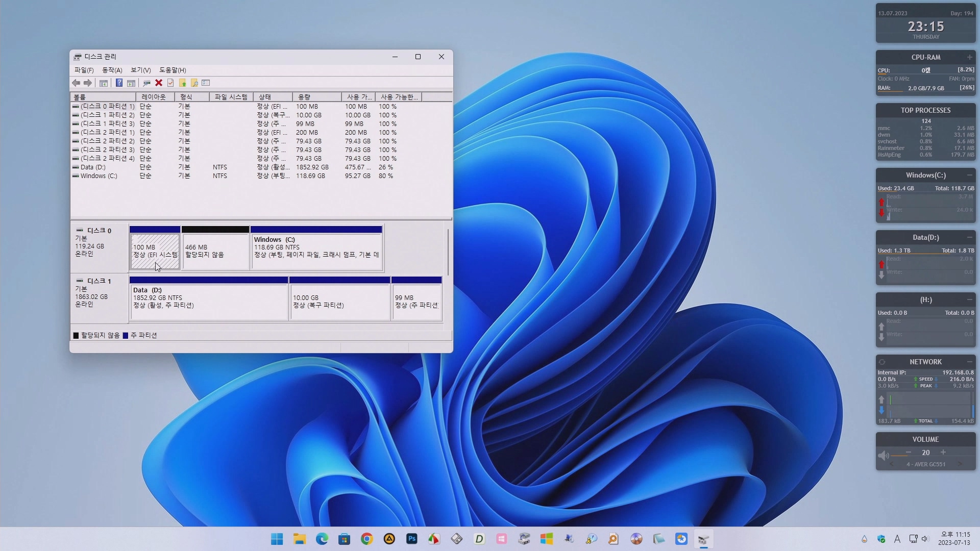Click the Disk Management taskbar icon
Image resolution: width=980 pixels, height=551 pixels.
click(x=704, y=539)
